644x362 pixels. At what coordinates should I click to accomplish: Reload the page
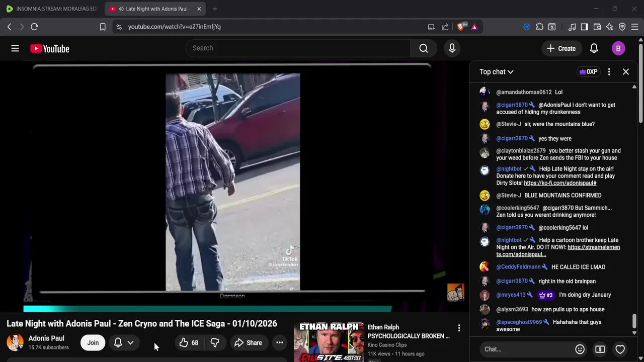click(34, 27)
